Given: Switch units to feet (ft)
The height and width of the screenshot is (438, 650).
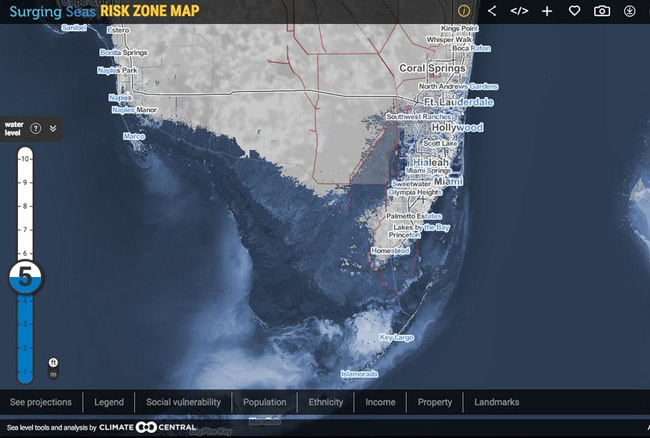Looking at the screenshot, I should pyautogui.click(x=53, y=363).
